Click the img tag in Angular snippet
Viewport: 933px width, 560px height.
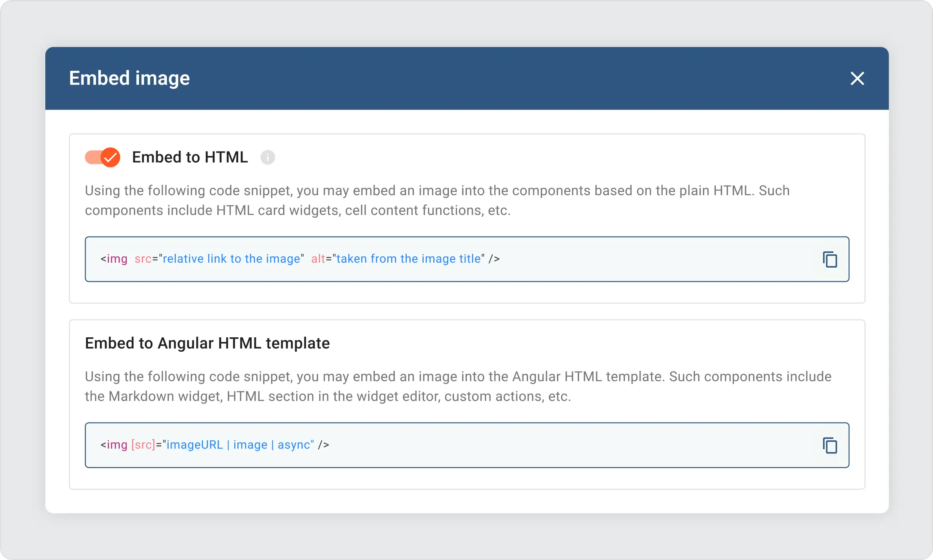point(117,445)
